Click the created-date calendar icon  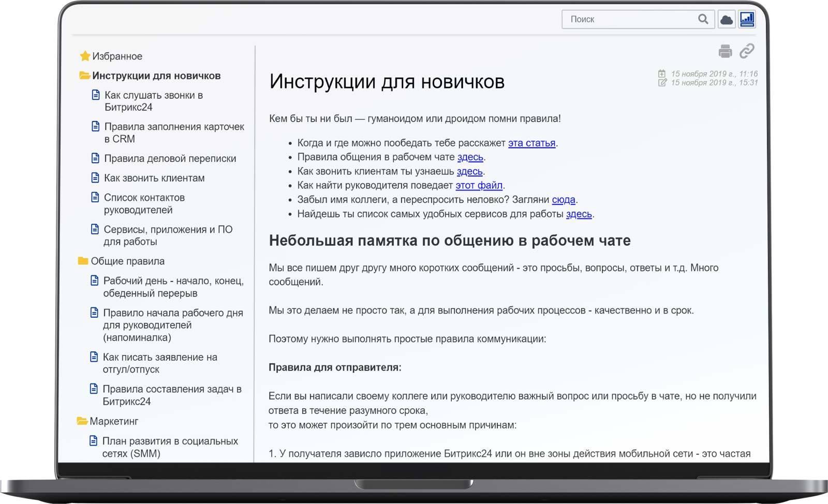click(x=662, y=73)
